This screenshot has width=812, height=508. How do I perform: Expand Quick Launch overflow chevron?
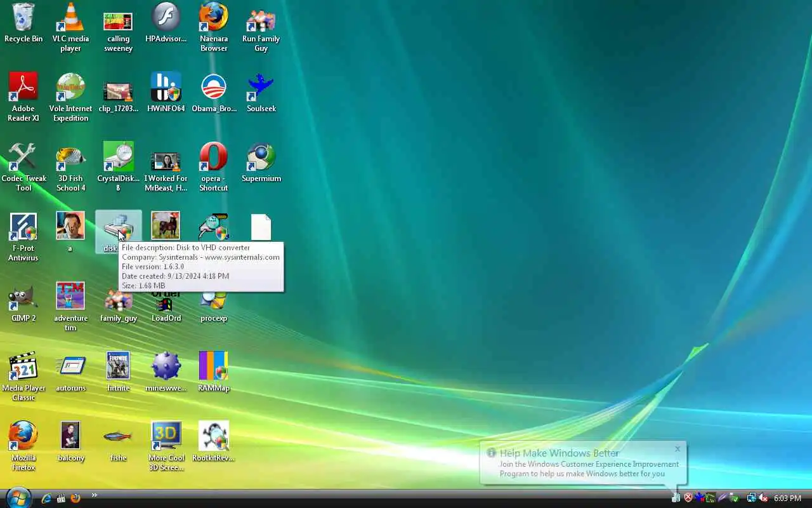pos(95,495)
